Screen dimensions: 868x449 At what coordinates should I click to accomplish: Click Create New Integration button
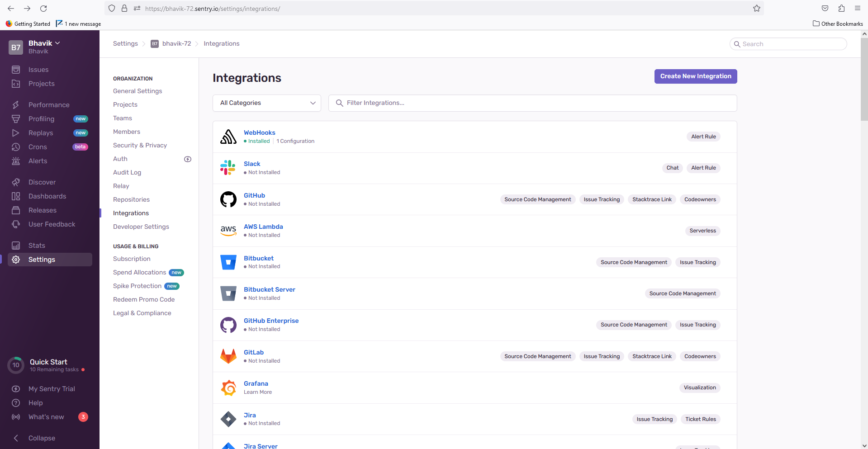(696, 76)
